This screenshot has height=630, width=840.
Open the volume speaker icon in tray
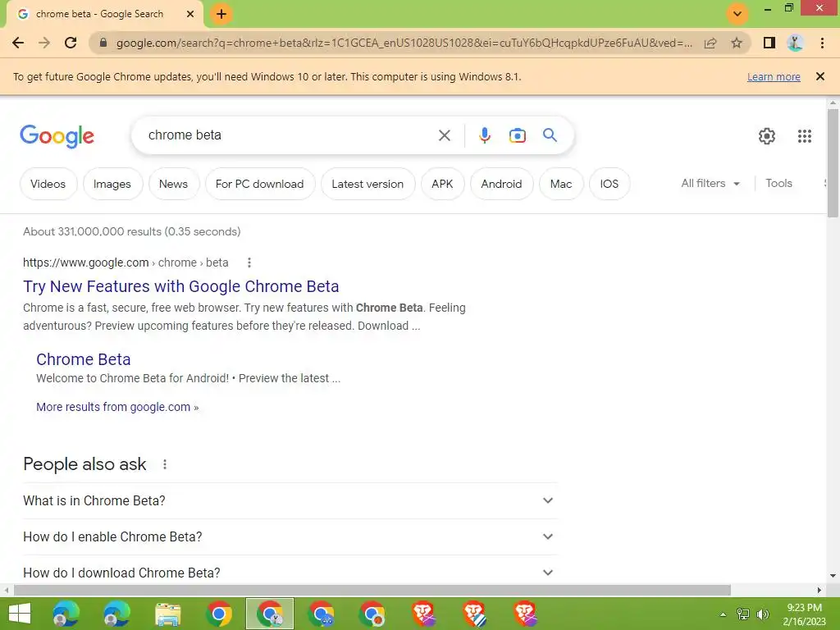(762, 614)
